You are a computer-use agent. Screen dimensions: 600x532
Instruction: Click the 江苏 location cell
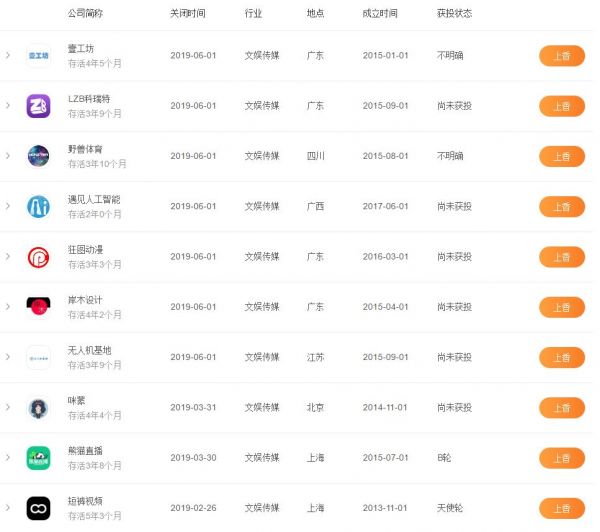[315, 357]
